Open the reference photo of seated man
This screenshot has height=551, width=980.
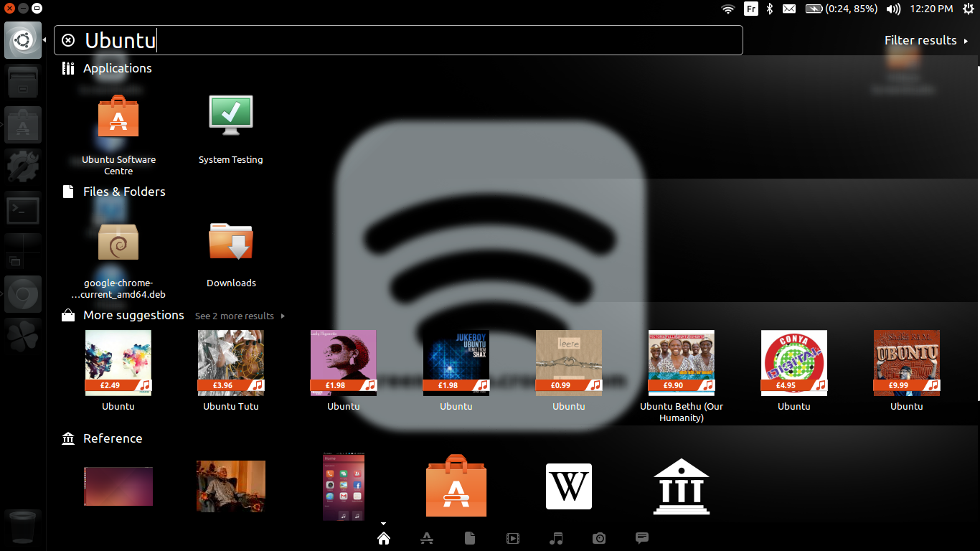pyautogui.click(x=231, y=486)
